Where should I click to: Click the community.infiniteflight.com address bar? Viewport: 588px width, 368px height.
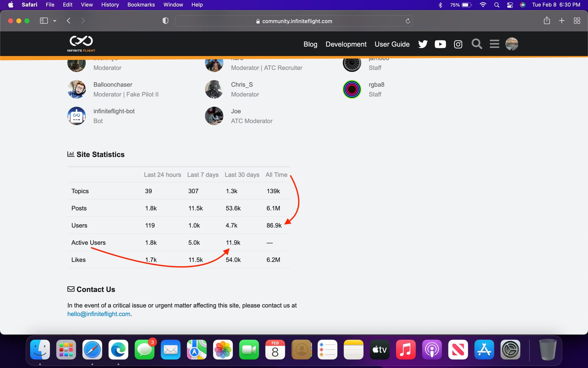point(294,21)
